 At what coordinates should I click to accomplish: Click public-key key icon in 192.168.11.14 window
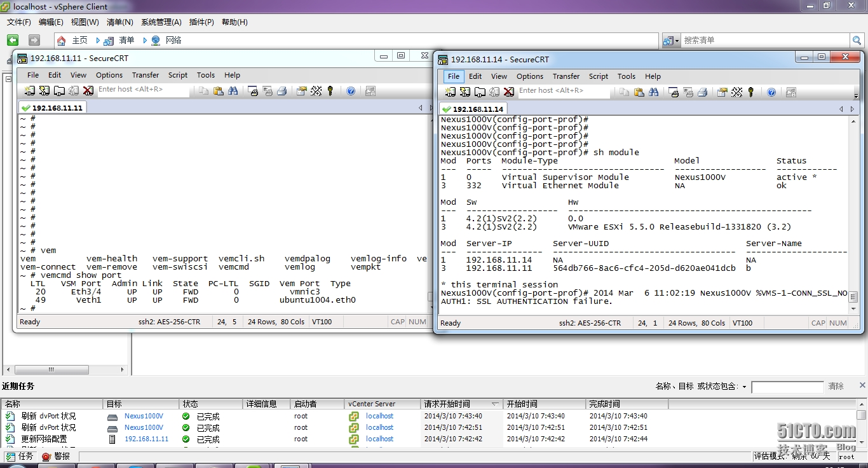pos(751,92)
